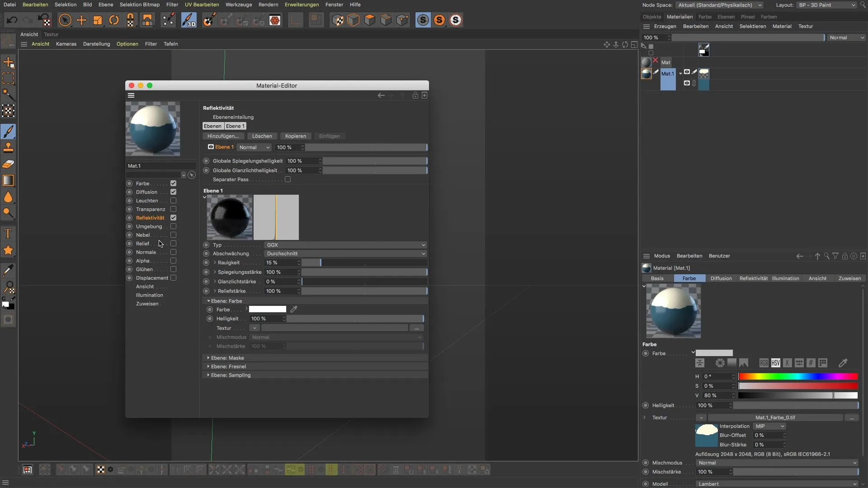Open the Interpolation MIP dropdown
Image resolution: width=868 pixels, height=488 pixels.
(x=769, y=426)
